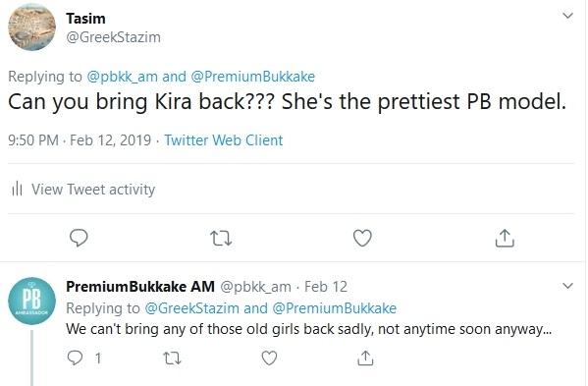
Task: Open @pbkk_am mention in replying-to line
Action: [x=123, y=77]
